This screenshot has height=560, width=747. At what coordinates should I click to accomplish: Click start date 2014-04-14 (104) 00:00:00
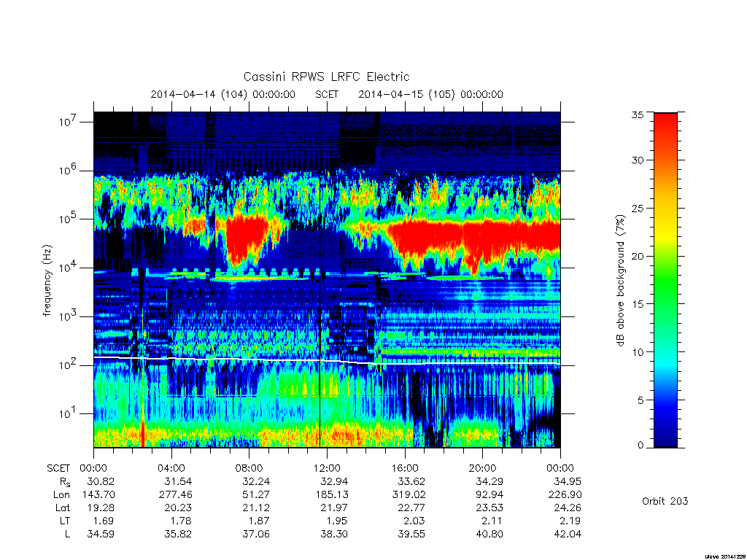tap(223, 94)
